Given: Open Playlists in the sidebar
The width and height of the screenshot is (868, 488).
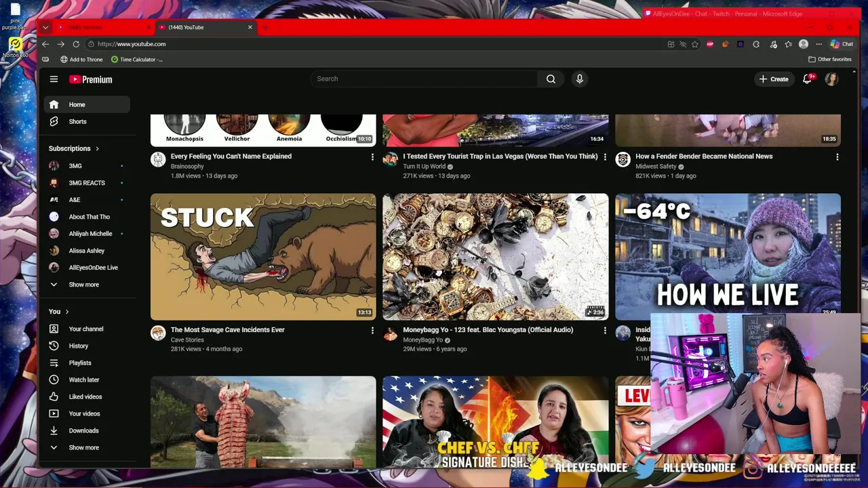Looking at the screenshot, I should [x=87, y=363].
